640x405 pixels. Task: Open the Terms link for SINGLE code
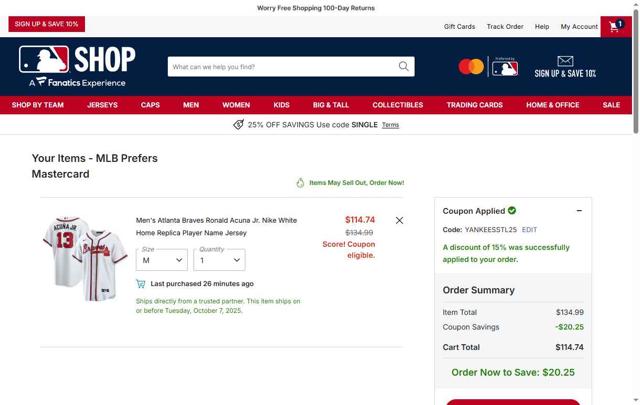pos(390,125)
